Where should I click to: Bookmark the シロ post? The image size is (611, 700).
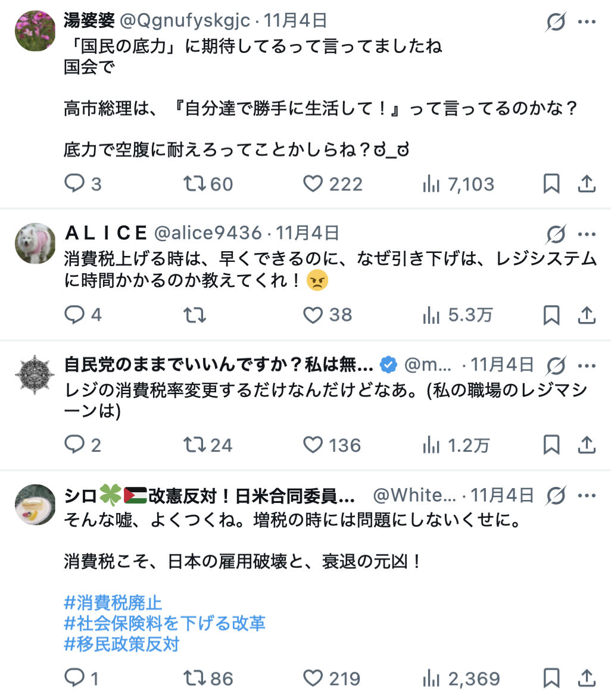tap(551, 678)
